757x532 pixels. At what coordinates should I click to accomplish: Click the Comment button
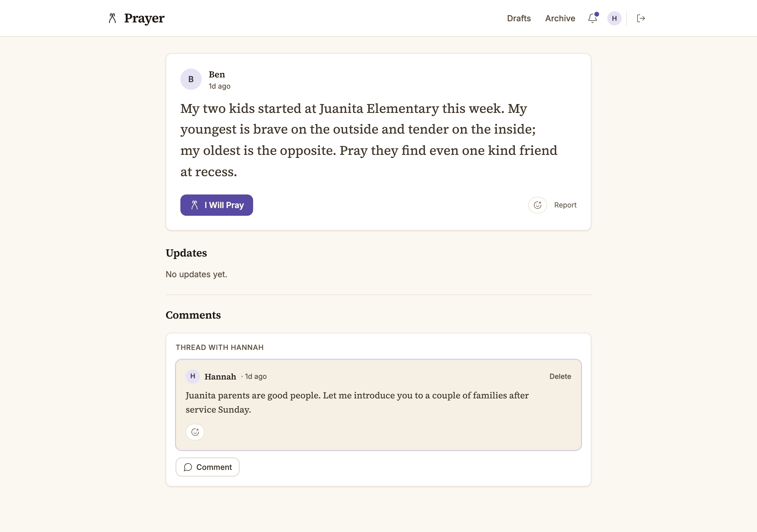click(x=207, y=467)
